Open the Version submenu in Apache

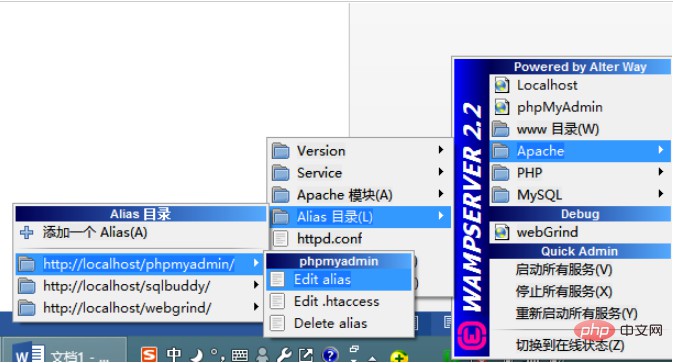pyautogui.click(x=360, y=151)
